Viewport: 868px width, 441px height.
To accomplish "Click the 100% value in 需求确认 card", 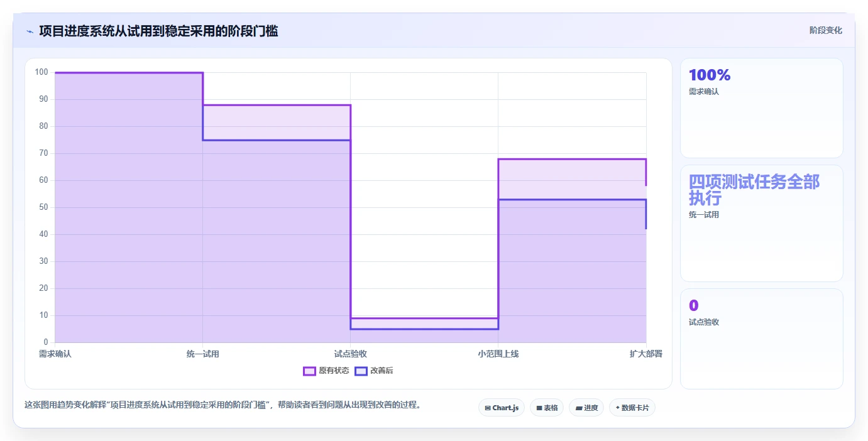I will pyautogui.click(x=710, y=75).
